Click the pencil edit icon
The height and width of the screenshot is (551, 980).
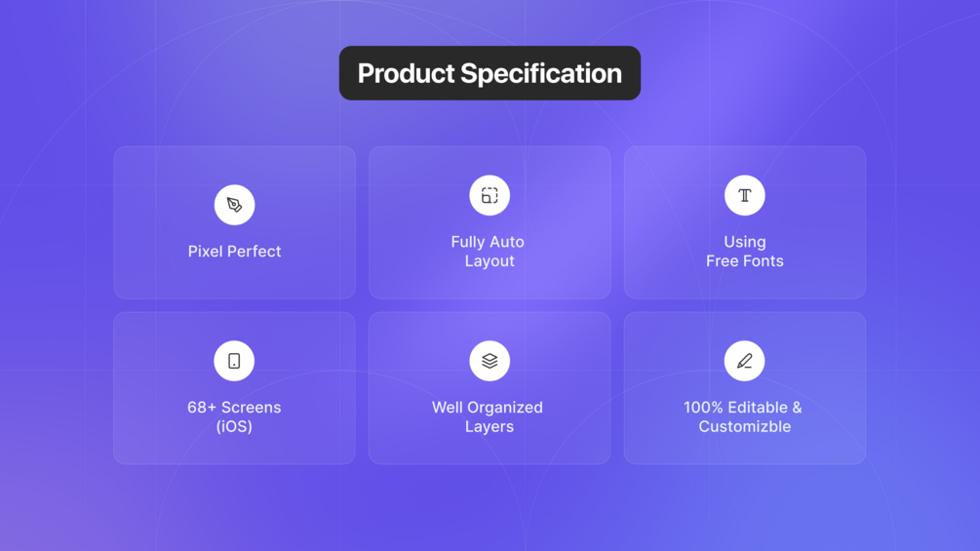tap(744, 361)
